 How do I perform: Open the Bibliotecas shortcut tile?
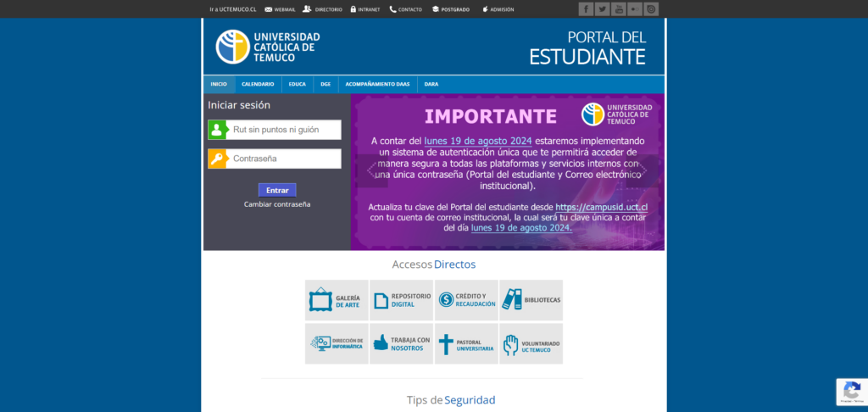(x=531, y=300)
